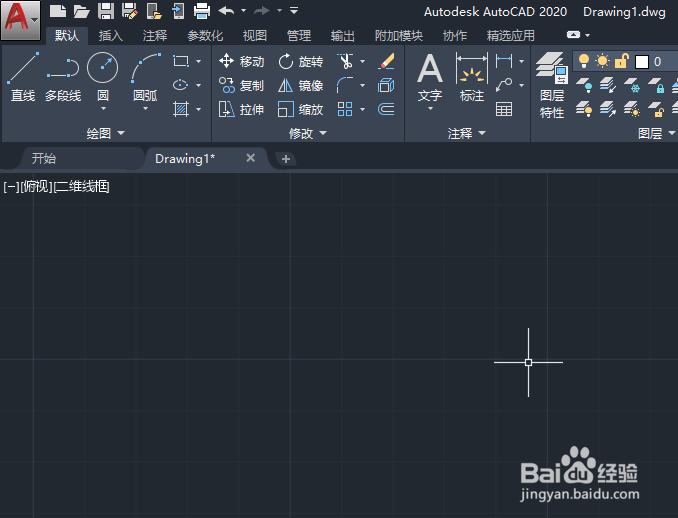The image size is (678, 518).
Task: Expand the Draw (绘图) panel
Action: tap(106, 133)
